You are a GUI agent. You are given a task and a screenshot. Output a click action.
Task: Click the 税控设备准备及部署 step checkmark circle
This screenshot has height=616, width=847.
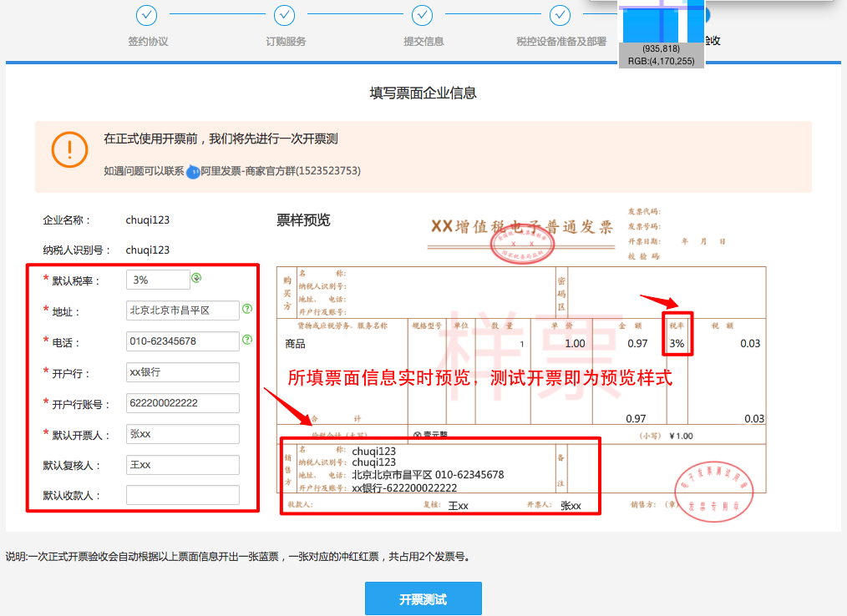tap(560, 15)
